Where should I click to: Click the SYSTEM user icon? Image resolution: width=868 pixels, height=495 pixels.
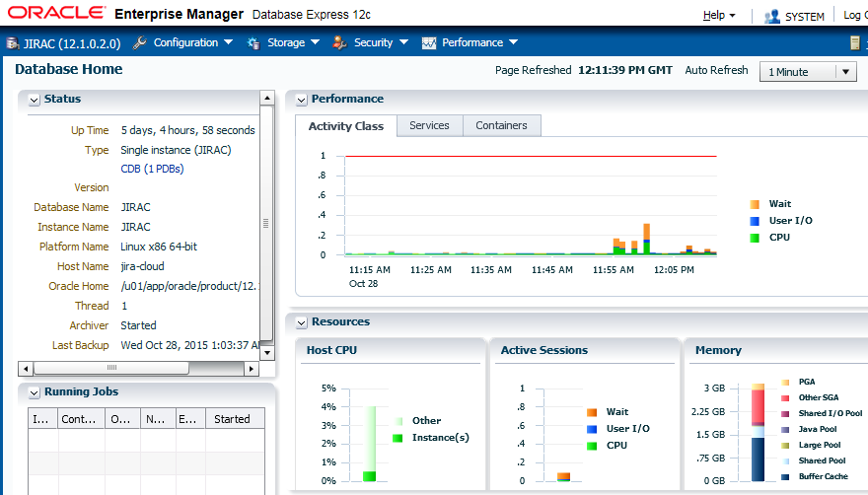pos(771,16)
